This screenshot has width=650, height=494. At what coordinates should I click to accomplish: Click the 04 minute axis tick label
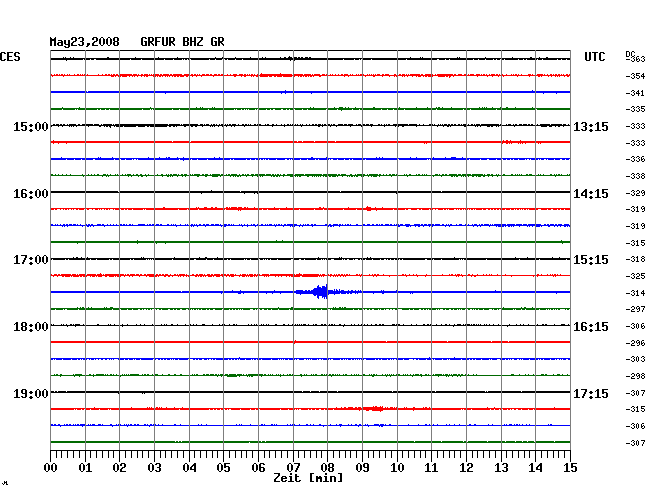189,468
